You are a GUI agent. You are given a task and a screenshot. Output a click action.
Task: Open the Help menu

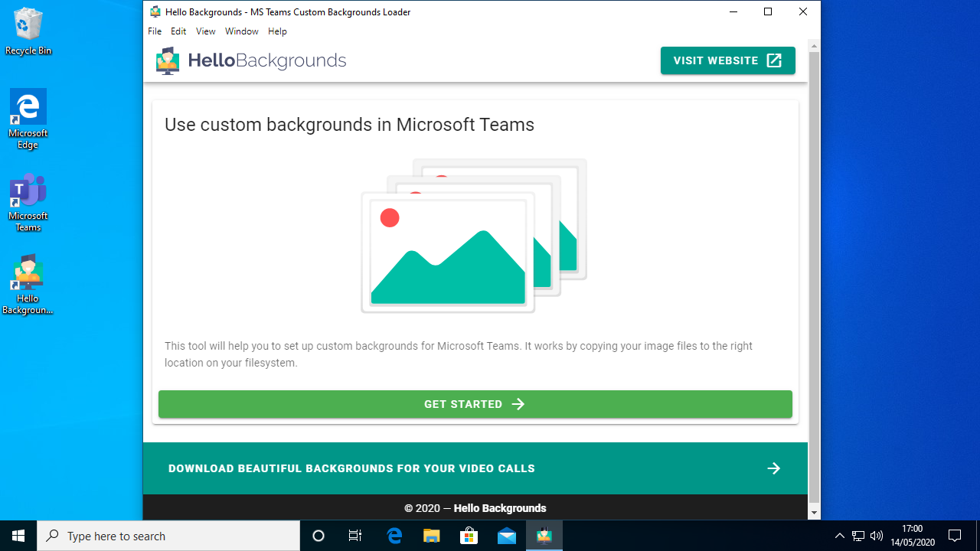277,31
